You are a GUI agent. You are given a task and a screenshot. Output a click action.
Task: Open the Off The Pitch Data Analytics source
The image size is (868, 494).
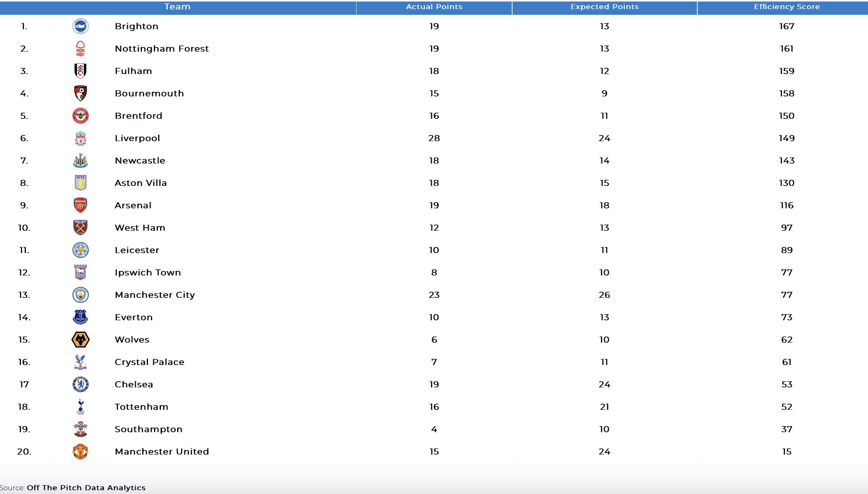[x=86, y=488]
